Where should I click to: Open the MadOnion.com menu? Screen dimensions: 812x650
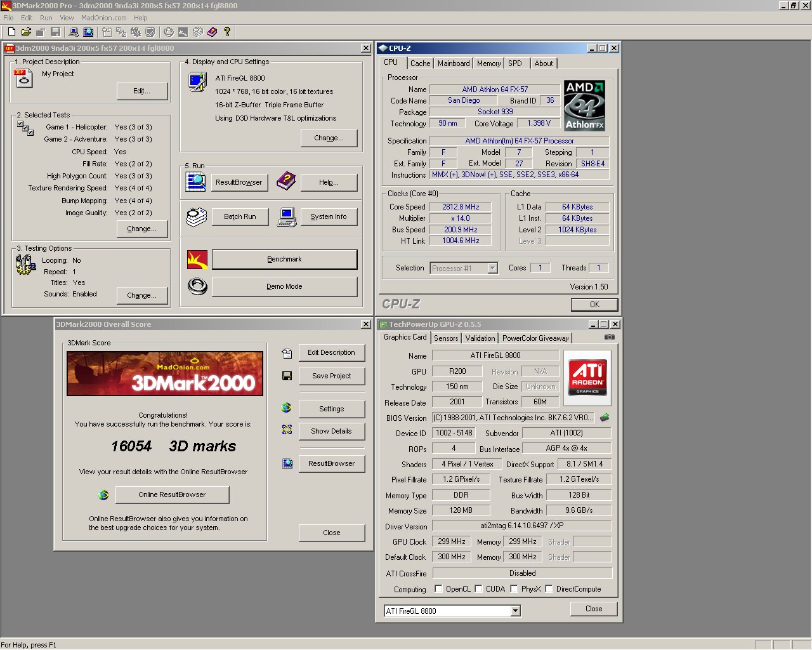tap(103, 18)
